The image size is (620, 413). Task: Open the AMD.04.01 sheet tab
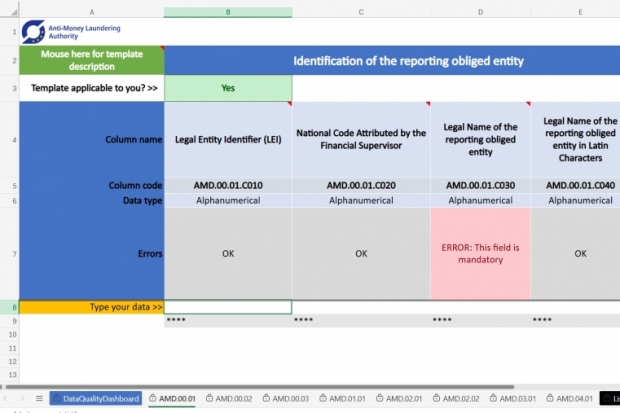[x=570, y=398]
